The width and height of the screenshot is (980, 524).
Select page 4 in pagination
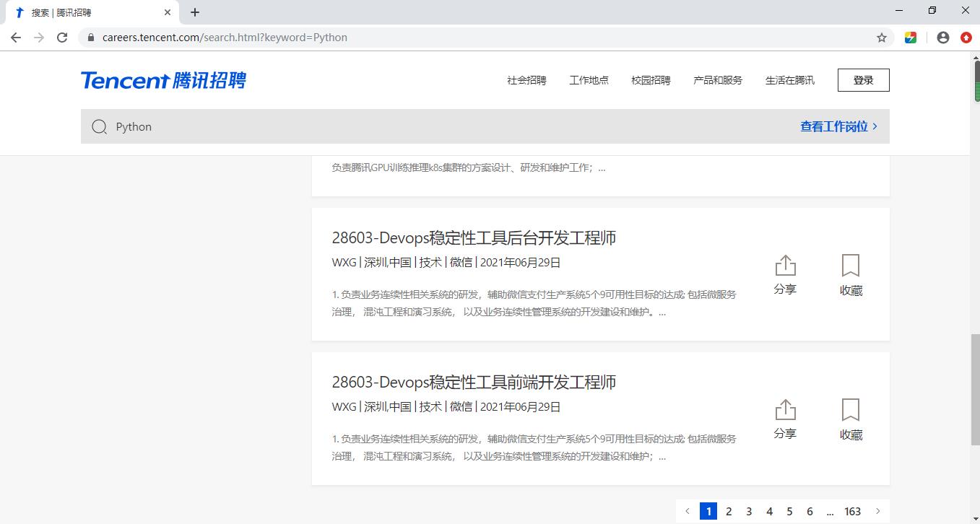pyautogui.click(x=769, y=511)
